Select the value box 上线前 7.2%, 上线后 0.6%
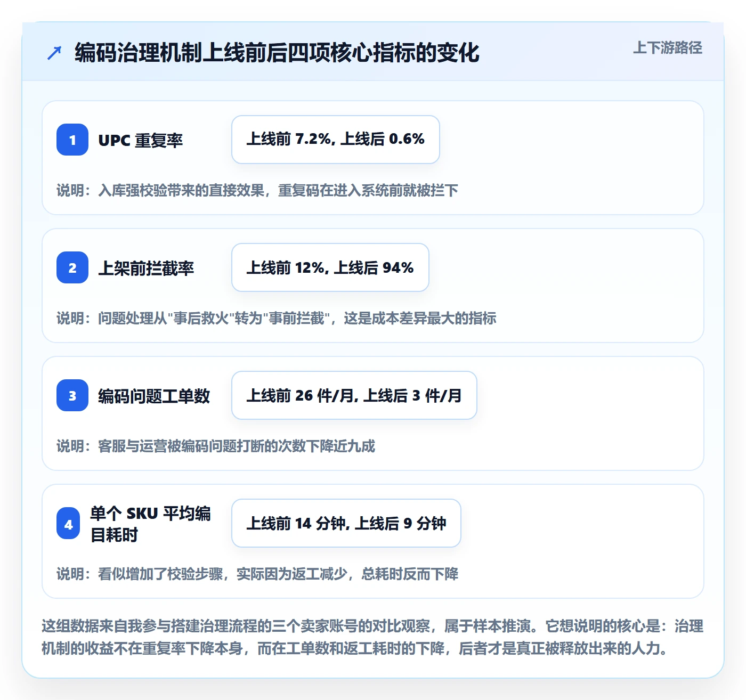Image resolution: width=746 pixels, height=700 pixels. pos(336,140)
